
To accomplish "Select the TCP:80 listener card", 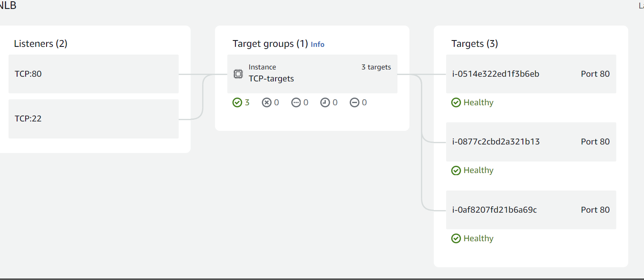I will pos(93,74).
